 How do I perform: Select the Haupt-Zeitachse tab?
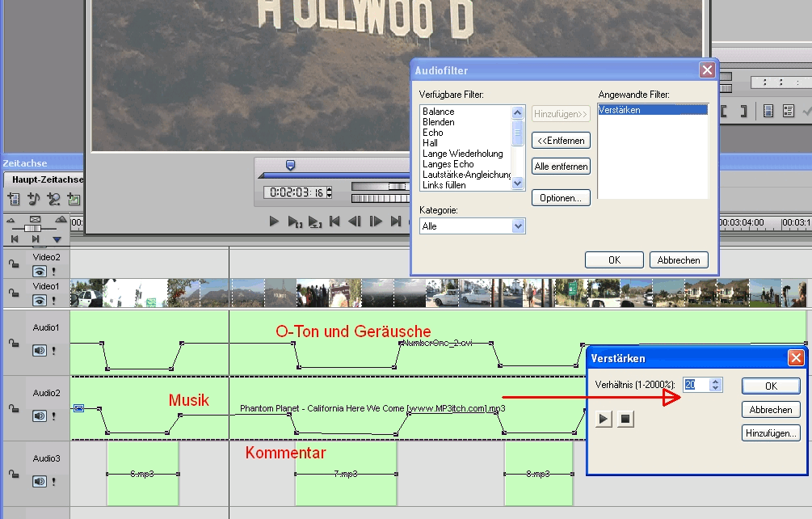pos(45,179)
